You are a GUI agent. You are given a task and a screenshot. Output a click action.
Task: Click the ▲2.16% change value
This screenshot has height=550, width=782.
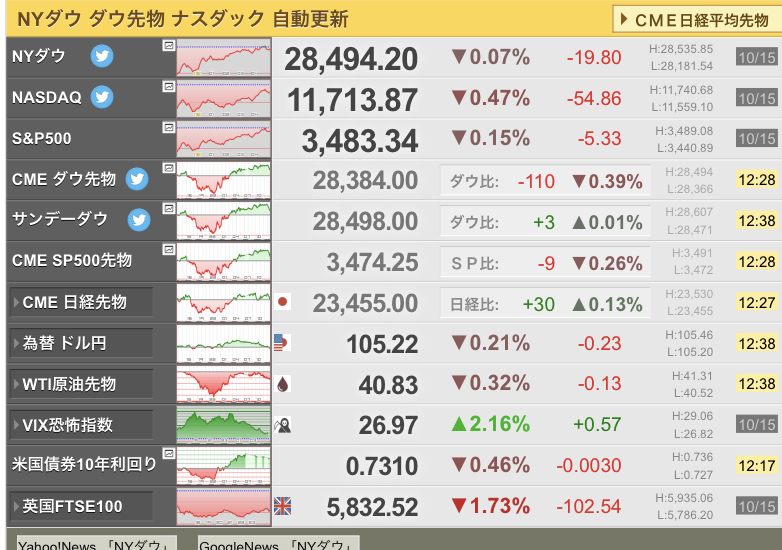490,424
